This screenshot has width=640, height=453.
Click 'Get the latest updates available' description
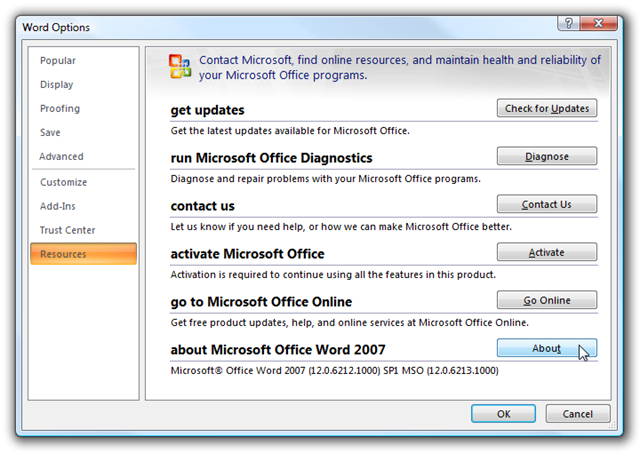(290, 131)
